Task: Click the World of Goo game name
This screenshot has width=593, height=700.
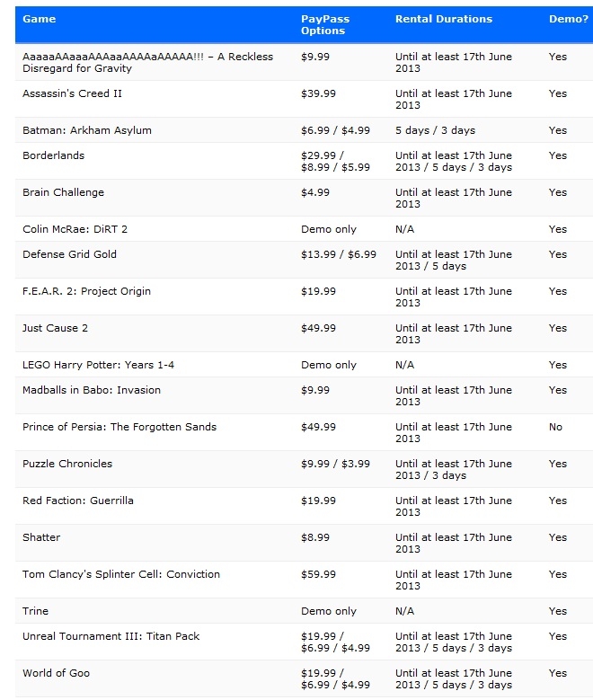Action: (56, 673)
